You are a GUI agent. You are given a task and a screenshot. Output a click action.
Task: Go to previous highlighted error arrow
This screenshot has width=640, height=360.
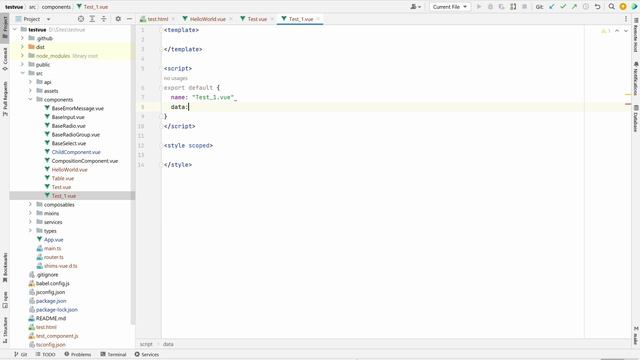point(617,31)
